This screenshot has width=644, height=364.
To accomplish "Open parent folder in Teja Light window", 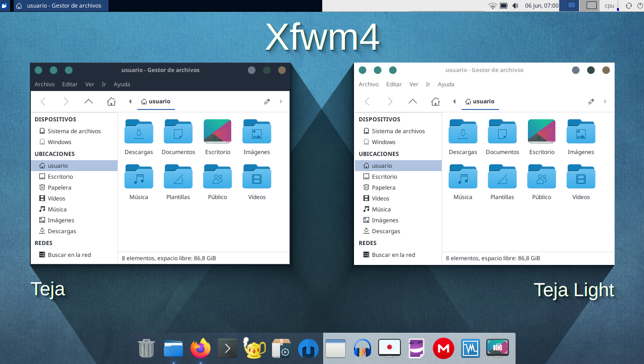I will click(413, 101).
